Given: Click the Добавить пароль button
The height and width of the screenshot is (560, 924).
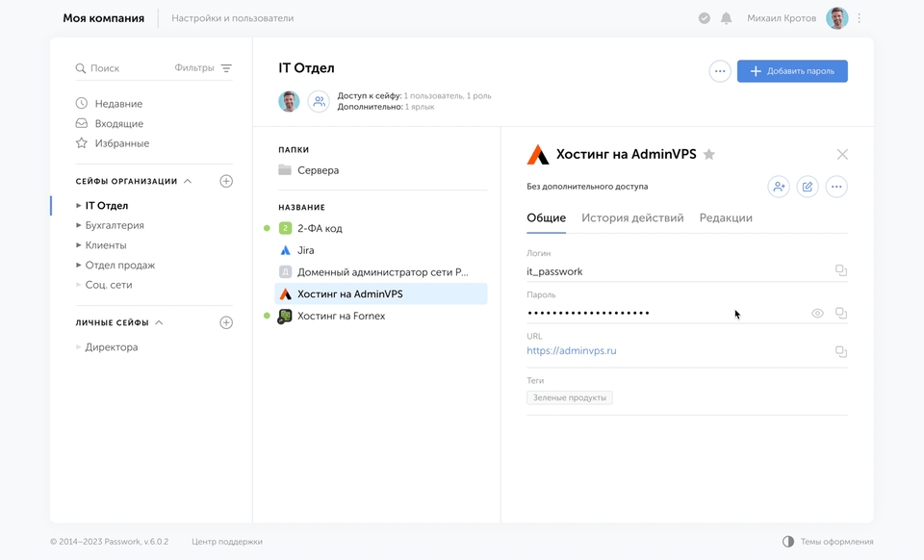Looking at the screenshot, I should [x=792, y=71].
